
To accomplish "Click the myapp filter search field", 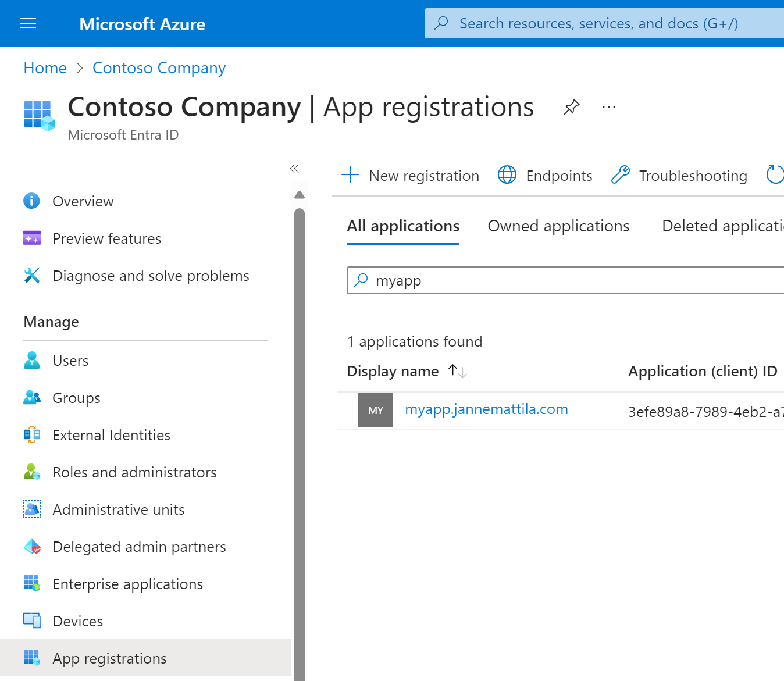I will point(565,280).
